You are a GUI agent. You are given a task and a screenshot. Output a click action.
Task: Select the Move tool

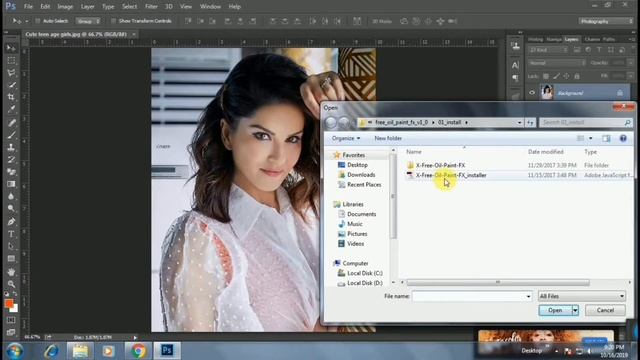click(11, 48)
